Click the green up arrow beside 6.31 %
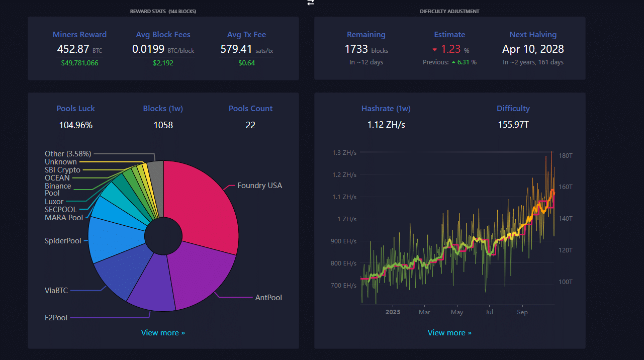The height and width of the screenshot is (360, 644). coord(453,62)
